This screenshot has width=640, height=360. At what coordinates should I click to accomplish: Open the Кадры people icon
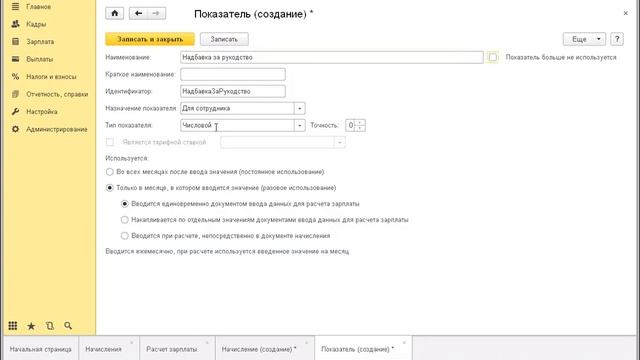(16, 24)
